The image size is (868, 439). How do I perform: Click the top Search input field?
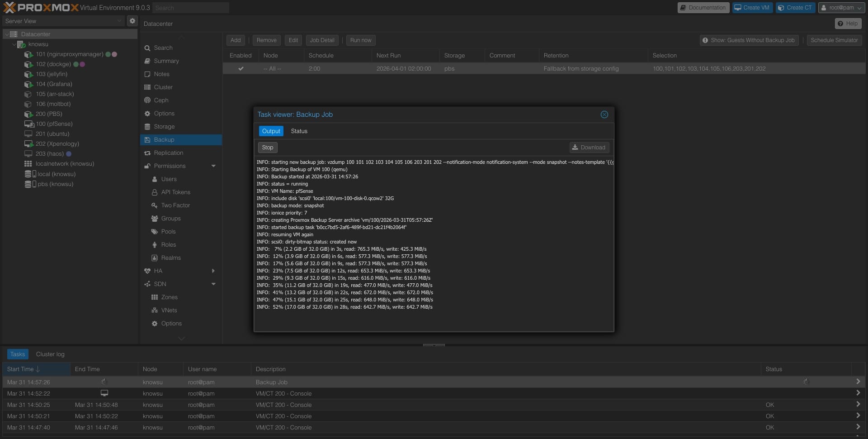click(190, 8)
